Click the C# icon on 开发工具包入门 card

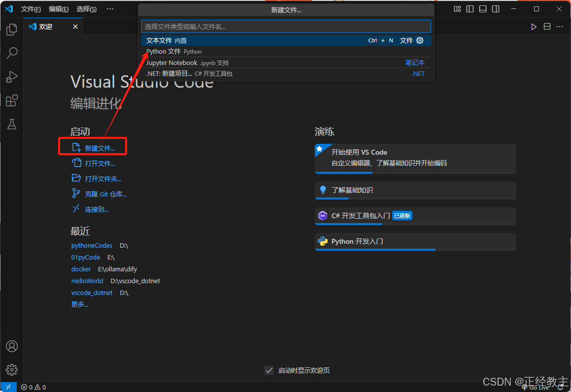click(x=323, y=216)
